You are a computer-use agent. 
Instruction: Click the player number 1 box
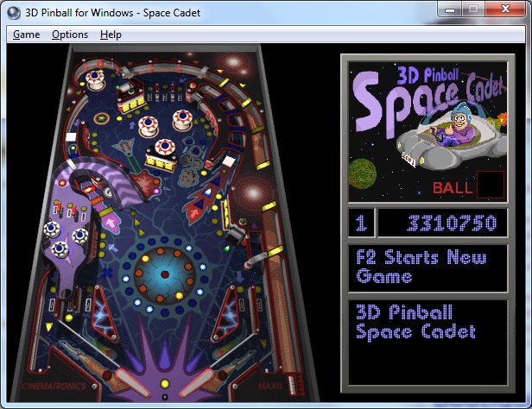[361, 223]
